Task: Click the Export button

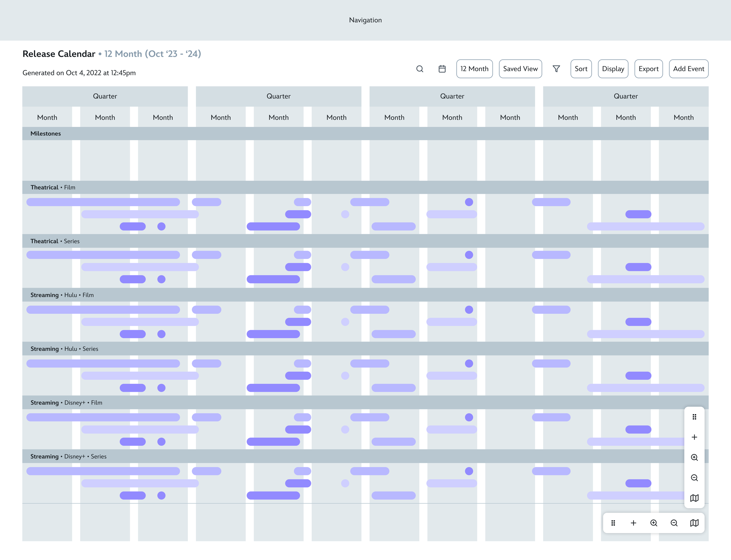Action: pyautogui.click(x=648, y=69)
